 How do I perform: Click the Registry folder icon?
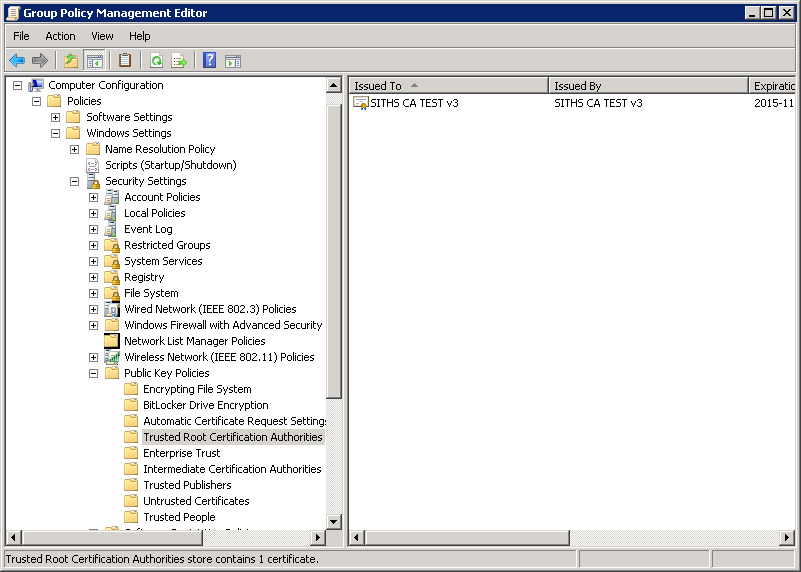[x=112, y=277]
